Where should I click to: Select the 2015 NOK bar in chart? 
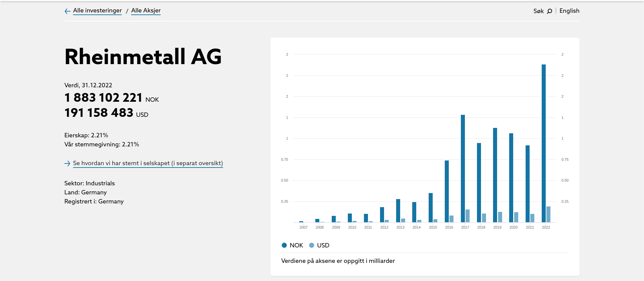[431, 208]
